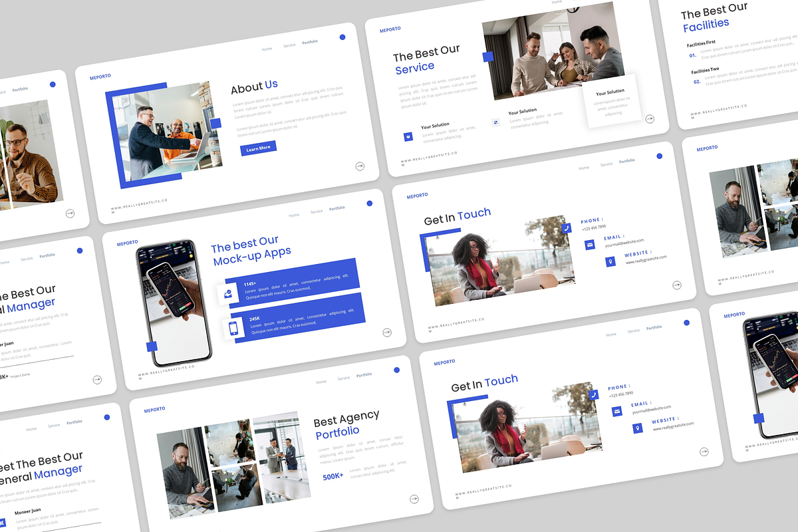Click arrow icon on slide with man in glasses
This screenshot has height=532, width=798.
click(70, 213)
